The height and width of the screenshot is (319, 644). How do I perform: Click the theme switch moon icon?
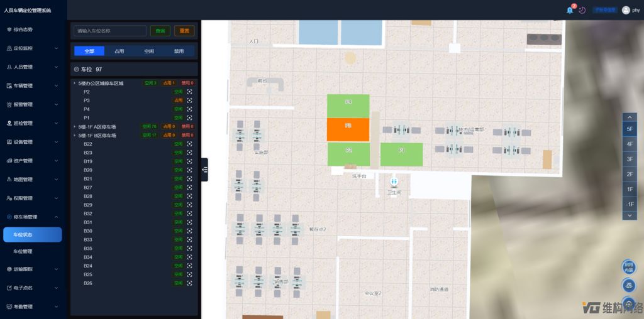pos(582,10)
